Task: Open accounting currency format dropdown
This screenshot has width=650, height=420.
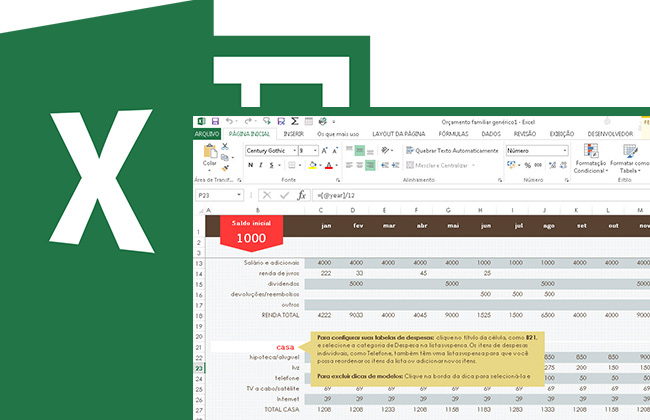Action: point(519,165)
